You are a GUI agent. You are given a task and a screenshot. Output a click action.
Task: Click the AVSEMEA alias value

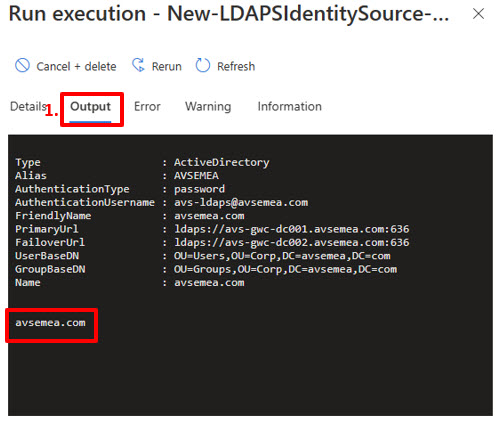click(196, 176)
